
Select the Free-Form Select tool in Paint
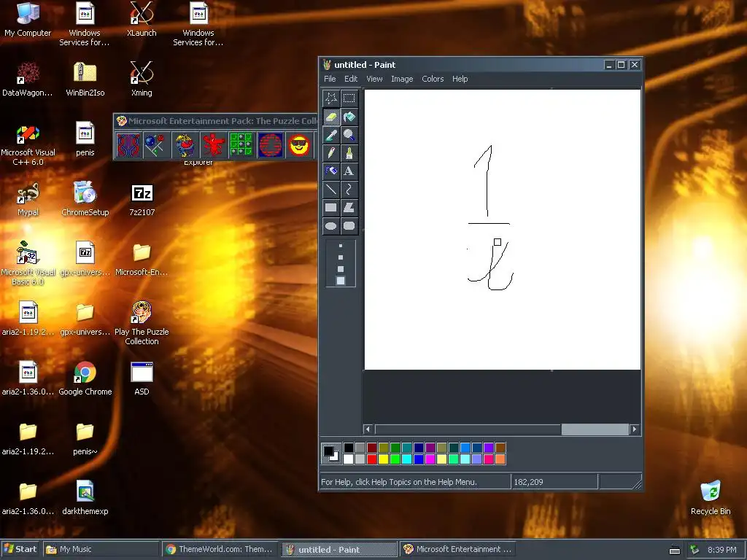pyautogui.click(x=330, y=98)
